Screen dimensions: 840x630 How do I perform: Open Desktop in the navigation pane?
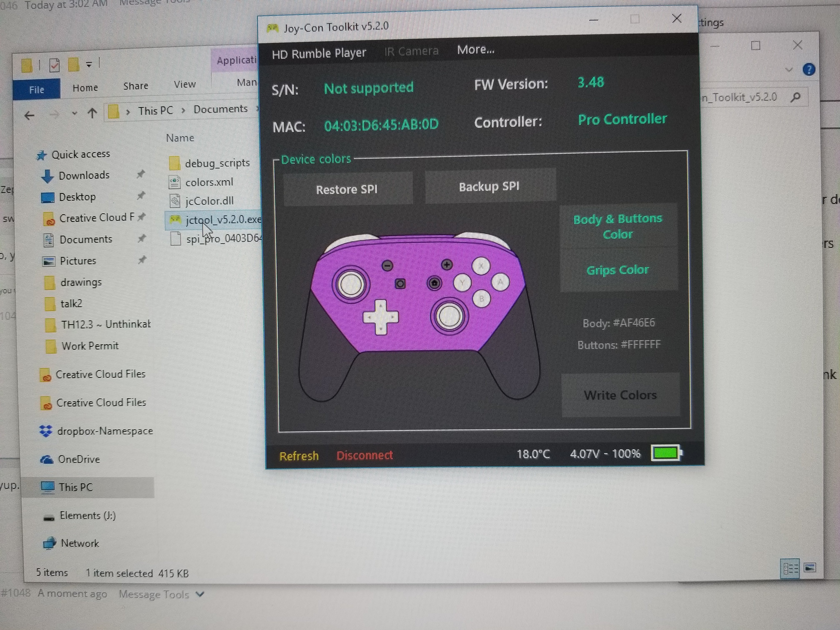pos(68,197)
